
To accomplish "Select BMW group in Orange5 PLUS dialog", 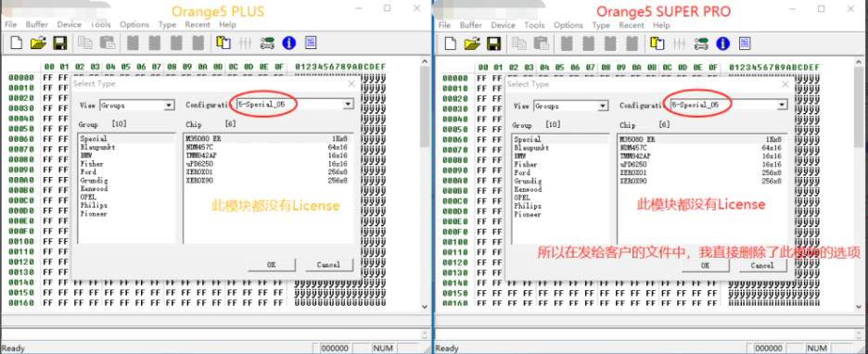I will coord(87,156).
